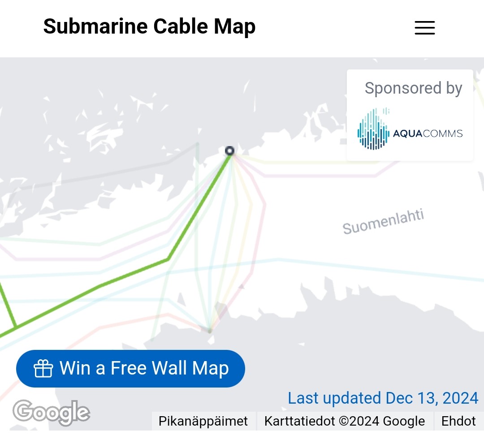Open Pikanäppäimet keyboard shortcuts
This screenshot has height=448, width=484.
203,421
